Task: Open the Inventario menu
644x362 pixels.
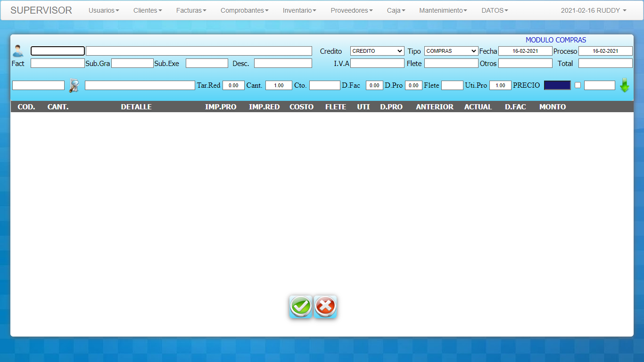Action: tap(299, 10)
